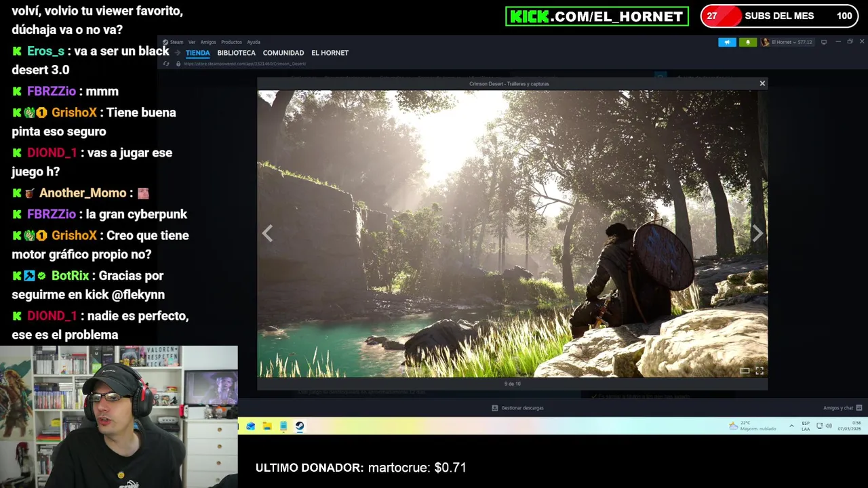Image resolution: width=868 pixels, height=488 pixels.
Task: Click the username Eros_s in chat
Action: click(x=45, y=51)
